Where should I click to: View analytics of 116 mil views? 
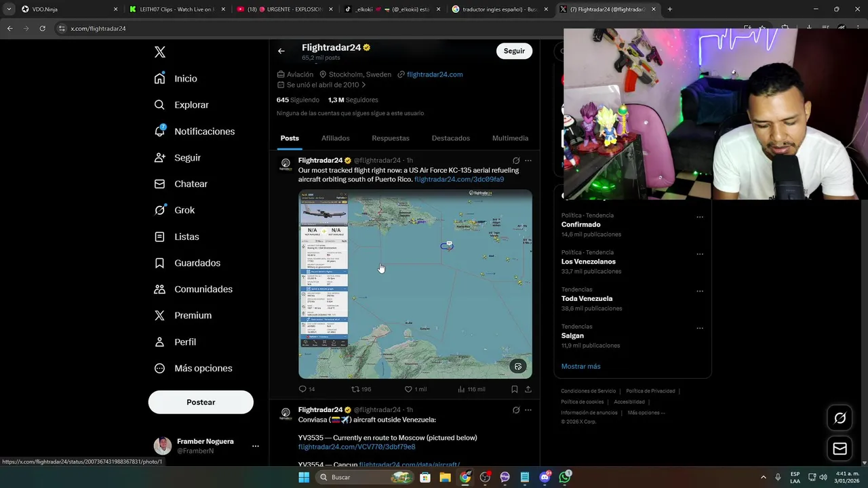pyautogui.click(x=471, y=389)
